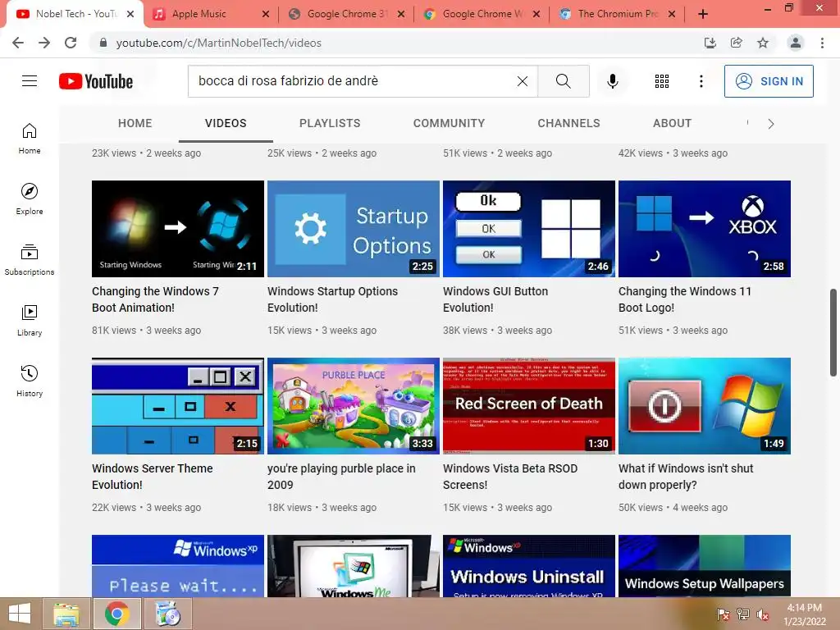Open What if Windows isn't shut down properly title

click(x=686, y=477)
